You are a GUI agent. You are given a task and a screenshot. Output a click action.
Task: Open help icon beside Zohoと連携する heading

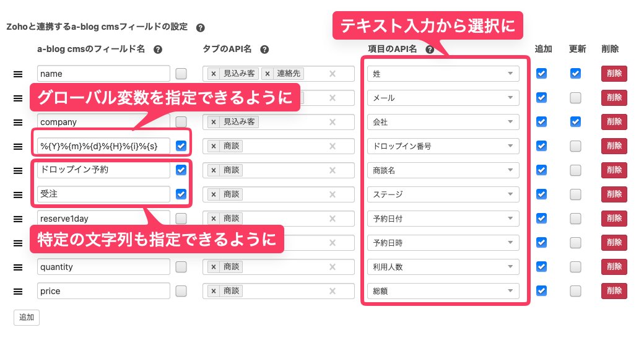point(201,27)
